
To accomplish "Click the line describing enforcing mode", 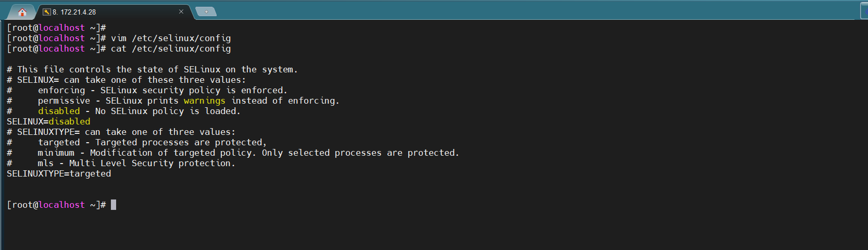I will coord(147,90).
